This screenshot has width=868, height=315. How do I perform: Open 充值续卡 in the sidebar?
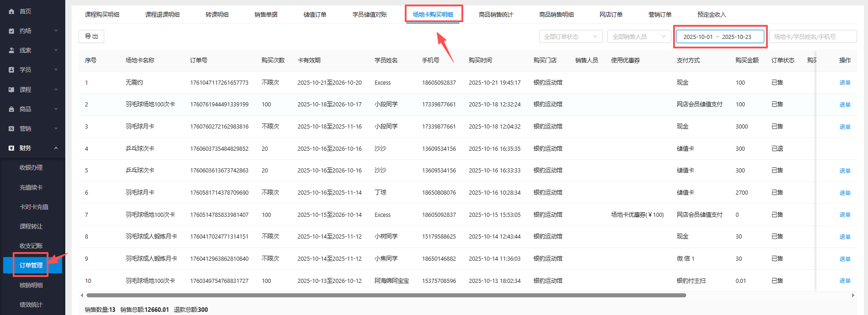click(31, 187)
